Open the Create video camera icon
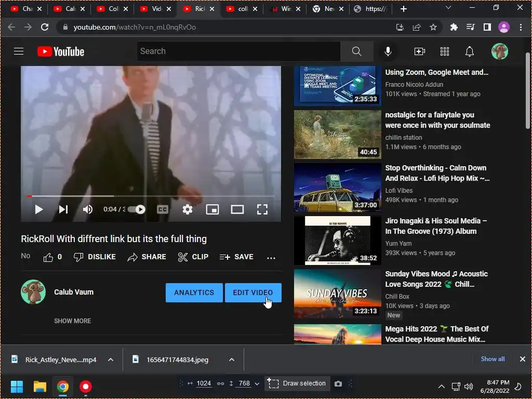The height and width of the screenshot is (399, 532). click(x=420, y=51)
